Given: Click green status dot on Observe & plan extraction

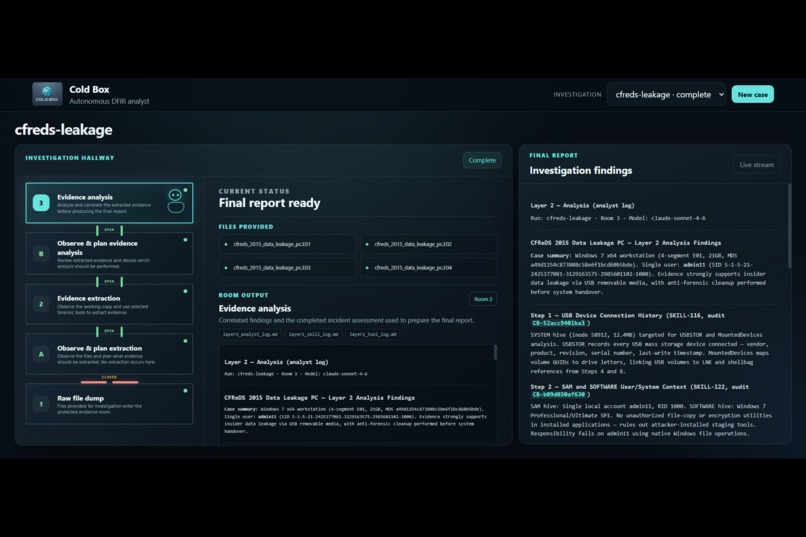Looking at the screenshot, I should tap(186, 341).
